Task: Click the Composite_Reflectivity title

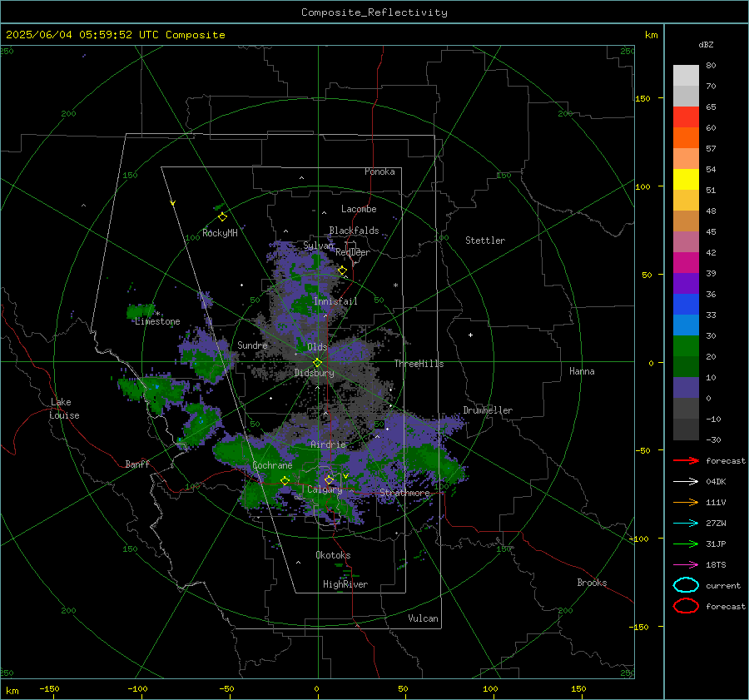Action: click(374, 12)
